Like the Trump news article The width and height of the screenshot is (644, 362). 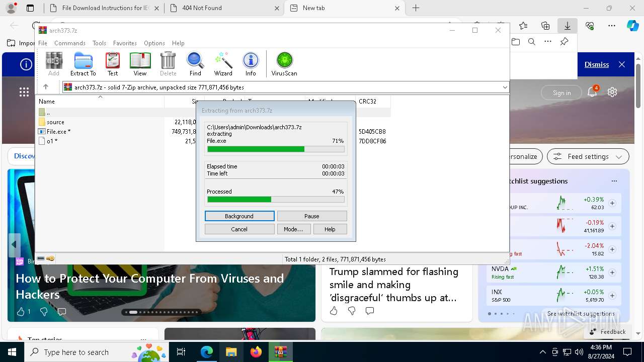pos(334,311)
